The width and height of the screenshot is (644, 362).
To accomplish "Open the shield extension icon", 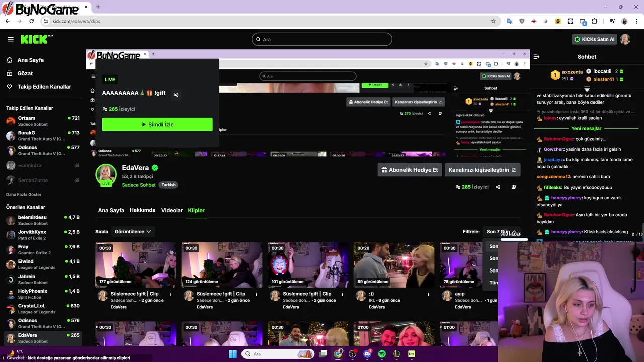I will point(522,21).
